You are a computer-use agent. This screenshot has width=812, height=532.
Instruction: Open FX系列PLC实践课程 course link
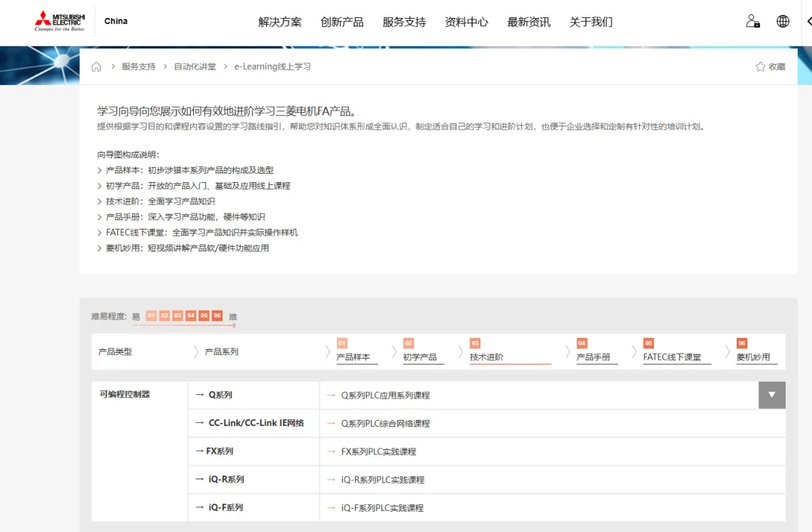click(x=378, y=451)
